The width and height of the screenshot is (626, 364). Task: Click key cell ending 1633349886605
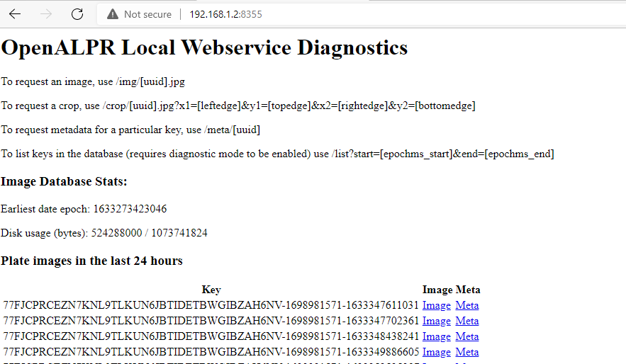(x=211, y=352)
